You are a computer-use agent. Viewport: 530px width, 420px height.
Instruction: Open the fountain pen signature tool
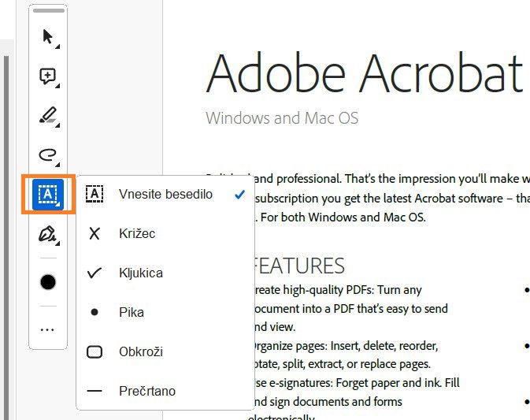48,234
